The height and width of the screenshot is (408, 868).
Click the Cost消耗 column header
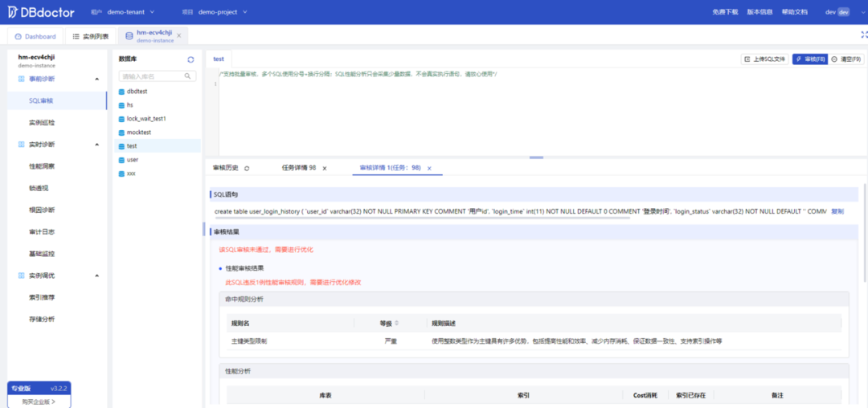pyautogui.click(x=645, y=395)
